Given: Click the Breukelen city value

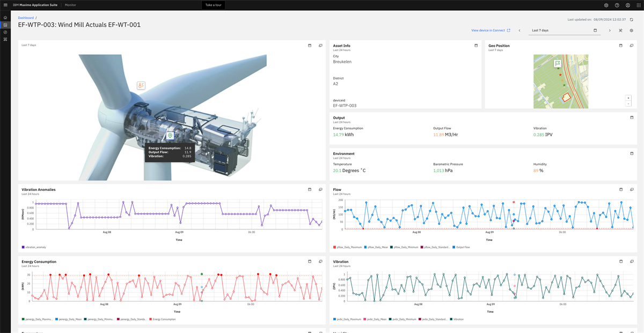Looking at the screenshot, I should pos(342,62).
